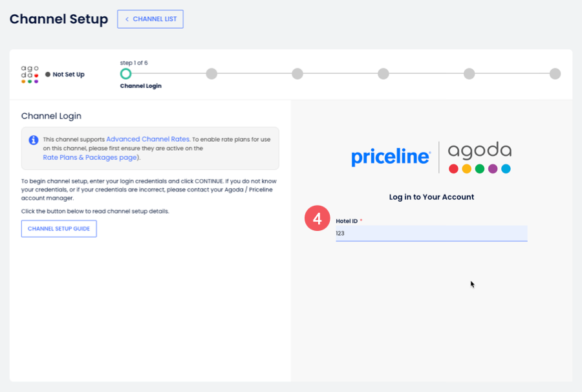Image resolution: width=582 pixels, height=392 pixels.
Task: Click the final step circle on the stepper
Action: click(555, 74)
